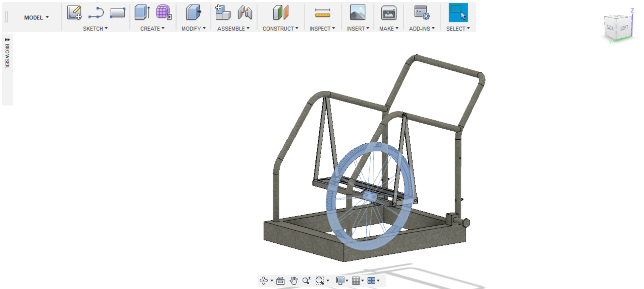Image resolution: width=644 pixels, height=289 pixels.
Task: Expand the browser panel with double arrows
Action: (x=7, y=40)
